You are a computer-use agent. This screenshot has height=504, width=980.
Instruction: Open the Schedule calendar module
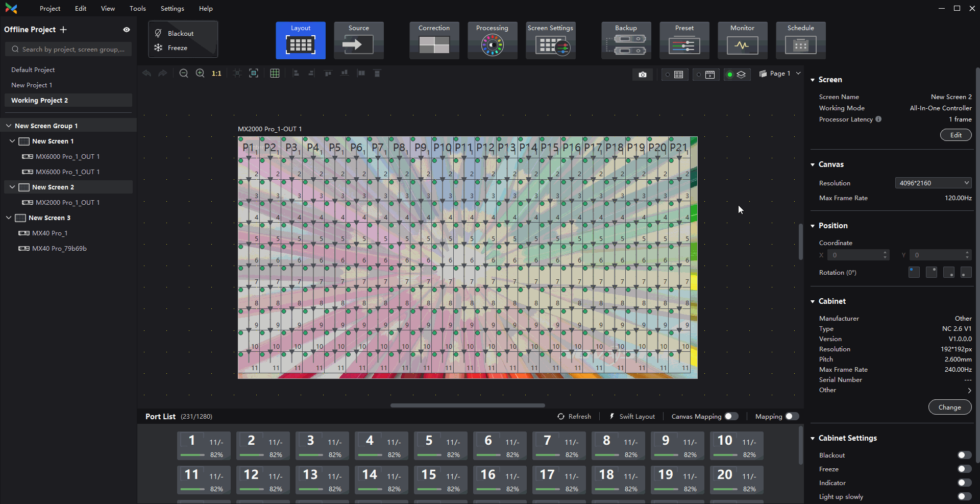[x=800, y=40]
